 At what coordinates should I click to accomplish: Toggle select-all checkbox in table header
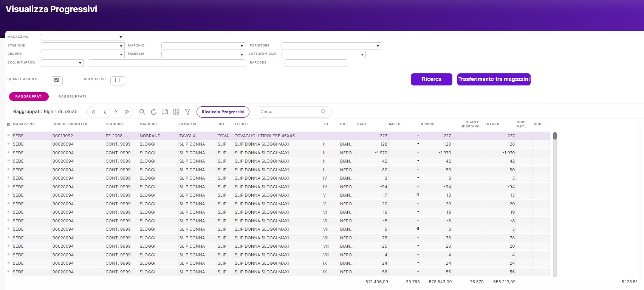[x=9, y=125]
